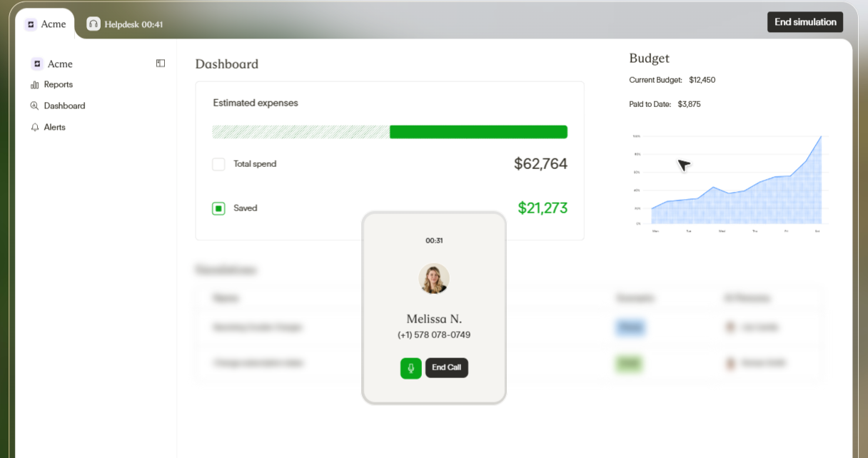868x458 pixels.
Task: Open the Helpdesk headset icon
Action: (94, 24)
